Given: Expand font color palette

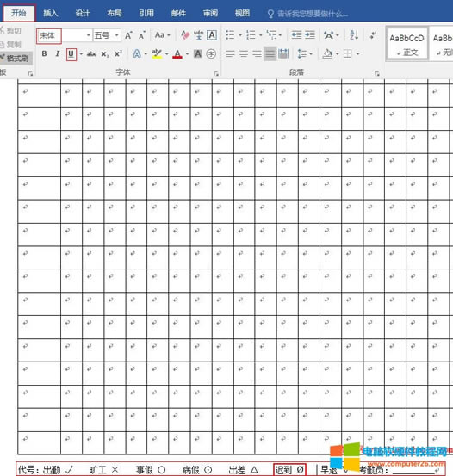Looking at the screenshot, I should coord(187,54).
